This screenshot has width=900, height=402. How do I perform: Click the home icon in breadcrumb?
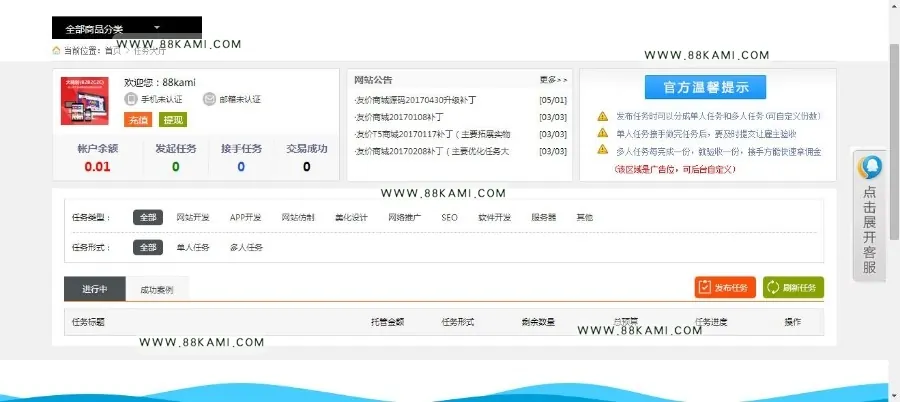pos(56,51)
